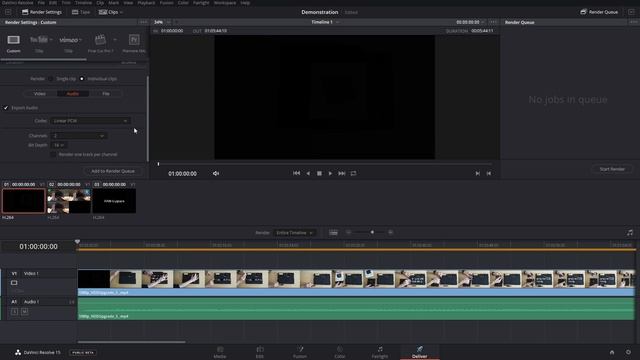Open the Color page
640x360 pixels.
coord(340,352)
